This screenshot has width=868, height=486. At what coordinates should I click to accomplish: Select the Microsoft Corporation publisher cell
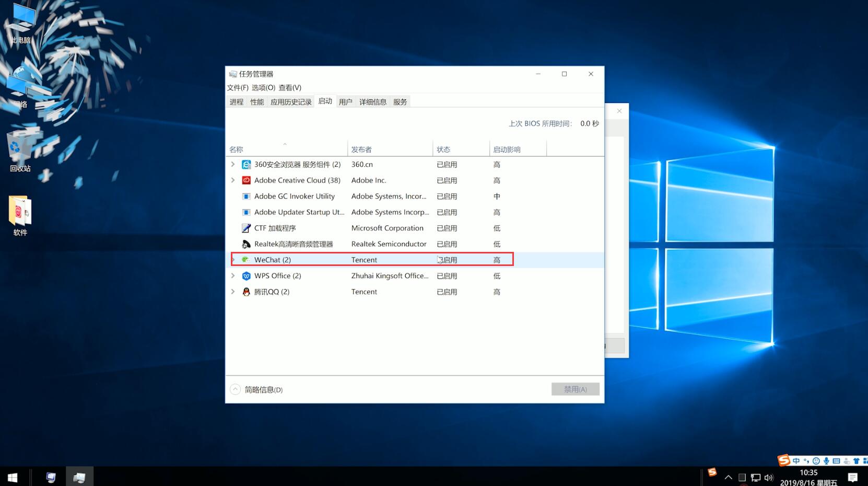(x=388, y=228)
